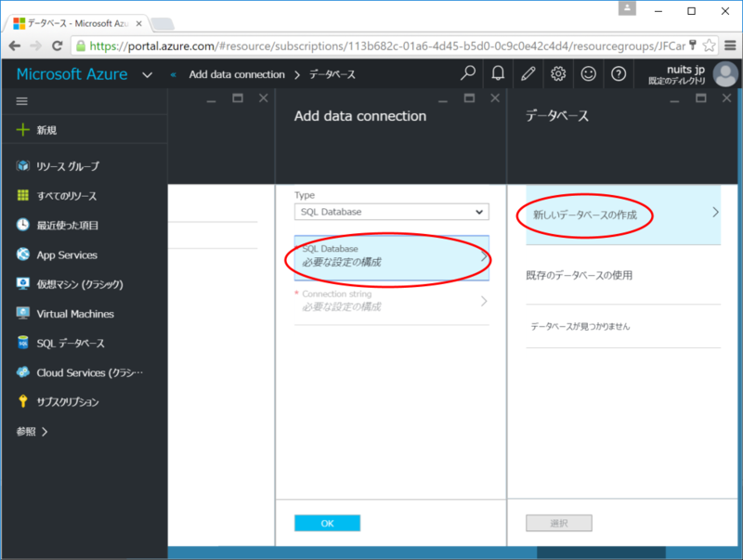Bookmark this page with the star icon
Image resolution: width=743 pixels, height=560 pixels.
(709, 46)
